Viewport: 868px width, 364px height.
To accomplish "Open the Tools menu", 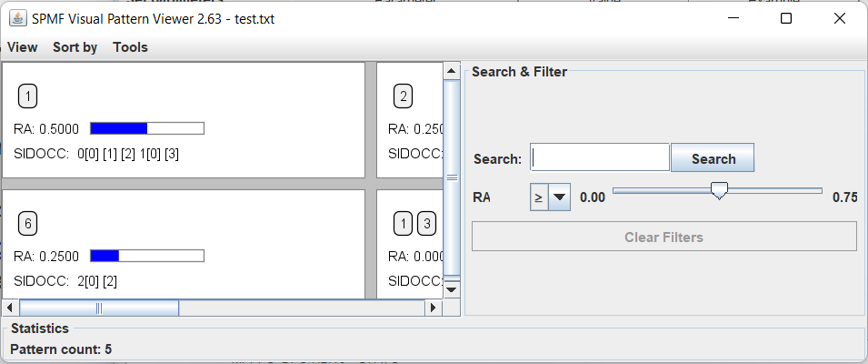I will tap(130, 47).
